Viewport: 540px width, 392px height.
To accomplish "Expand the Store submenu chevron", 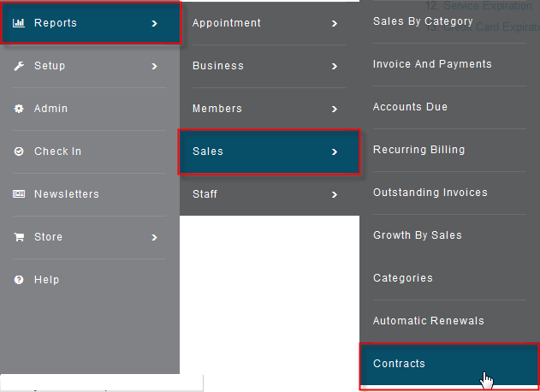I will point(154,237).
